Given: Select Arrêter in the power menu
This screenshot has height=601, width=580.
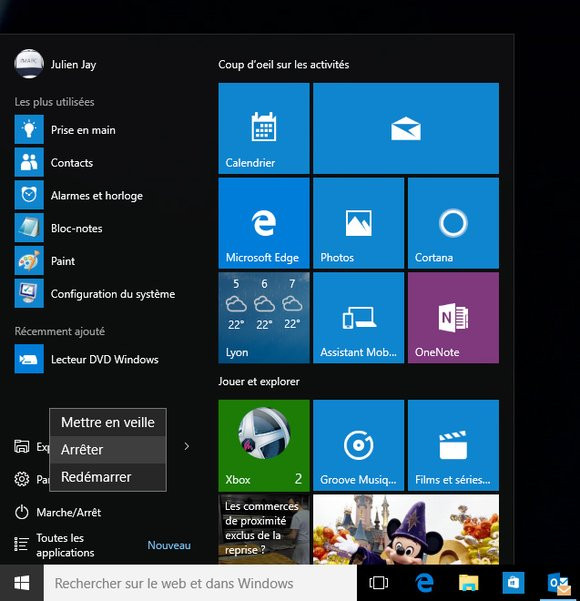Looking at the screenshot, I should tap(108, 450).
